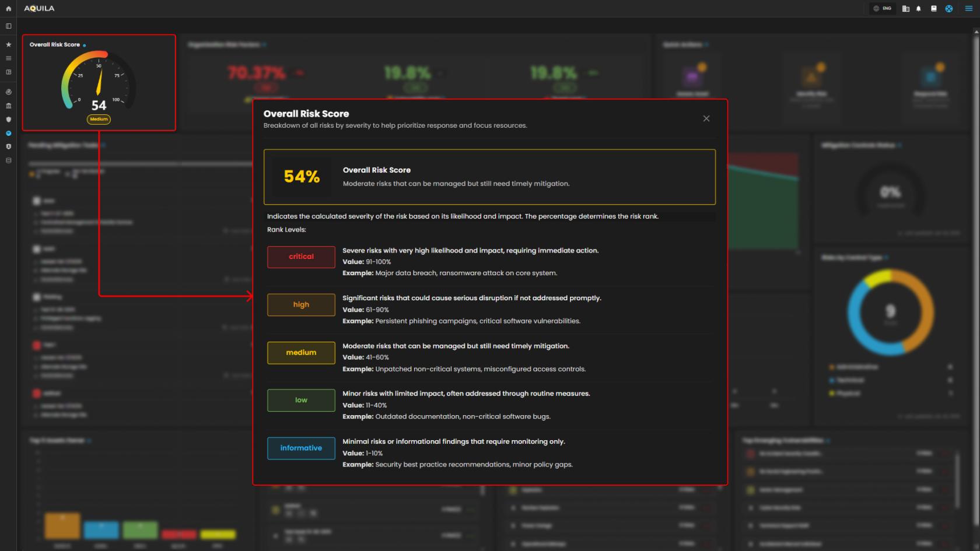Click the 54% score box in dialog
Viewport: 980px width, 551px height.
pos(302,177)
